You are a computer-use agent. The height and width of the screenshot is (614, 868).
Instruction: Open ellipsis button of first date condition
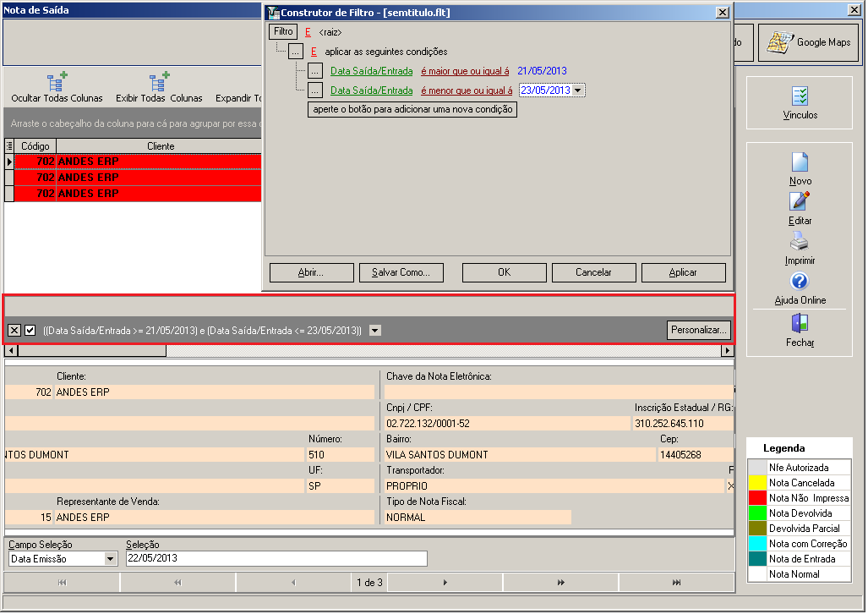(x=315, y=71)
